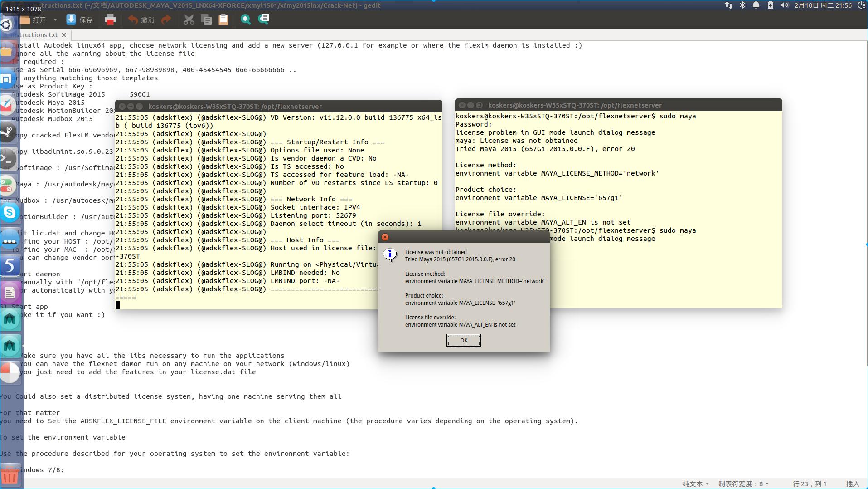Open the session menu icon at top right
The image size is (868, 489).
[x=862, y=5]
